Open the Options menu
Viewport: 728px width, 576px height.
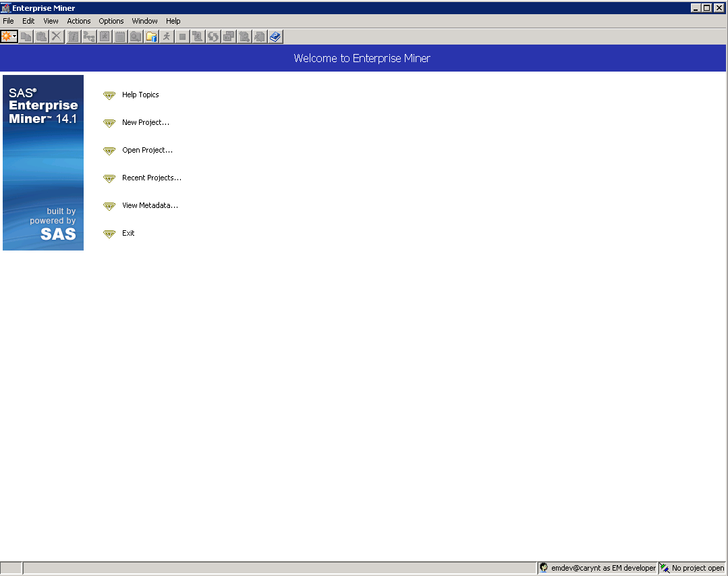[111, 21]
